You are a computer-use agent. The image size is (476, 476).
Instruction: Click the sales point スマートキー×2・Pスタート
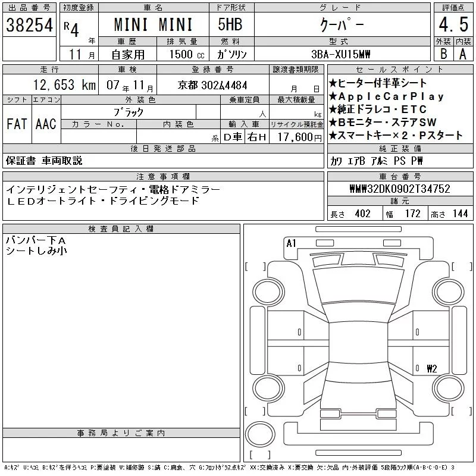pos(396,136)
